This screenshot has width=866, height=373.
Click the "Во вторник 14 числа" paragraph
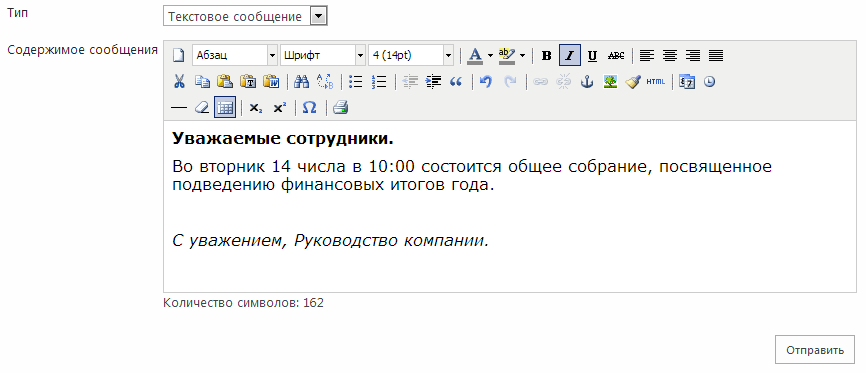(x=472, y=175)
